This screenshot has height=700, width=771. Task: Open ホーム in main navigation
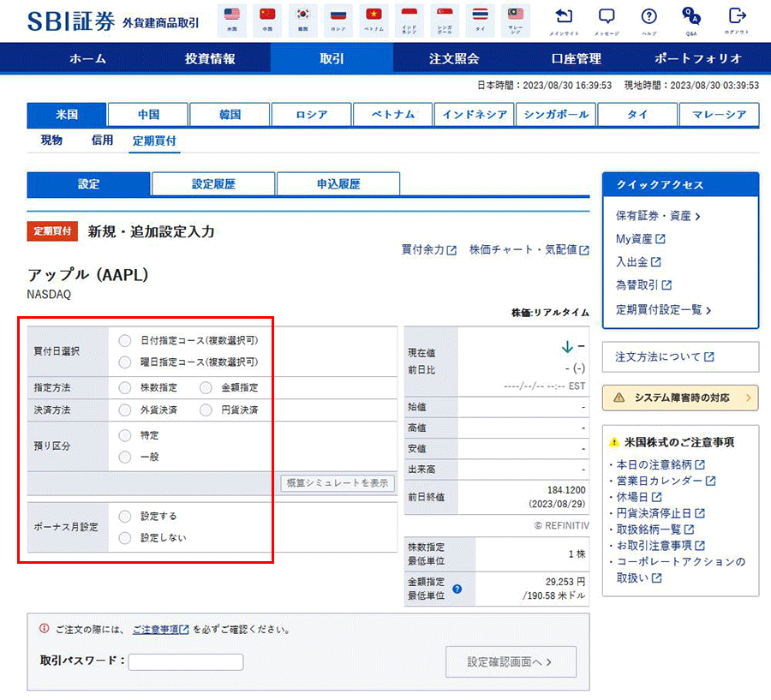tap(87, 58)
